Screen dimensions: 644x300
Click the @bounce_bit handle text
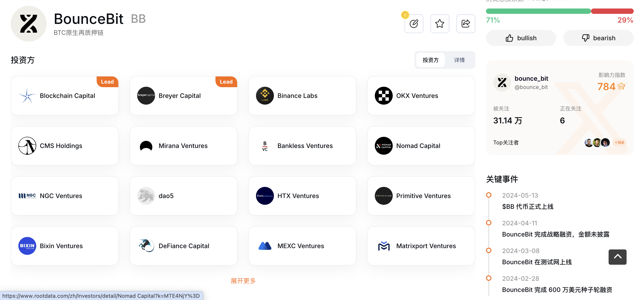point(531,87)
